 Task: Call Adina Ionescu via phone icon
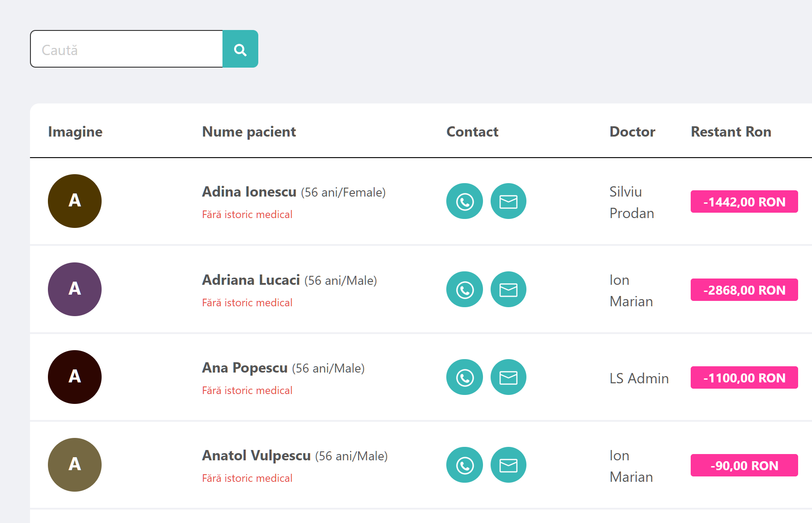coord(464,201)
